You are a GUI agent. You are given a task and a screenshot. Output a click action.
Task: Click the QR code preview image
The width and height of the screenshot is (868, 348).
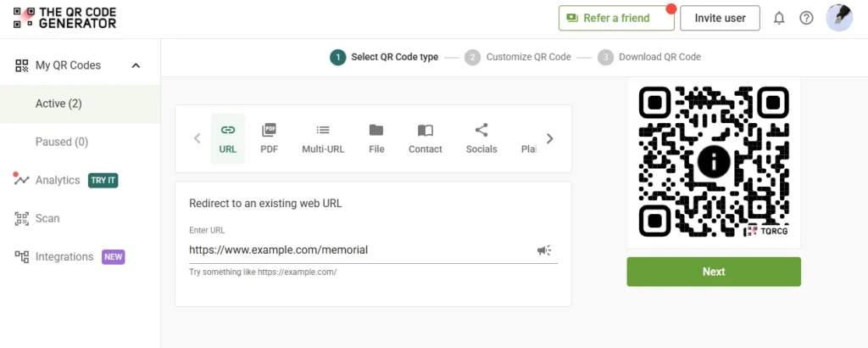click(x=714, y=162)
